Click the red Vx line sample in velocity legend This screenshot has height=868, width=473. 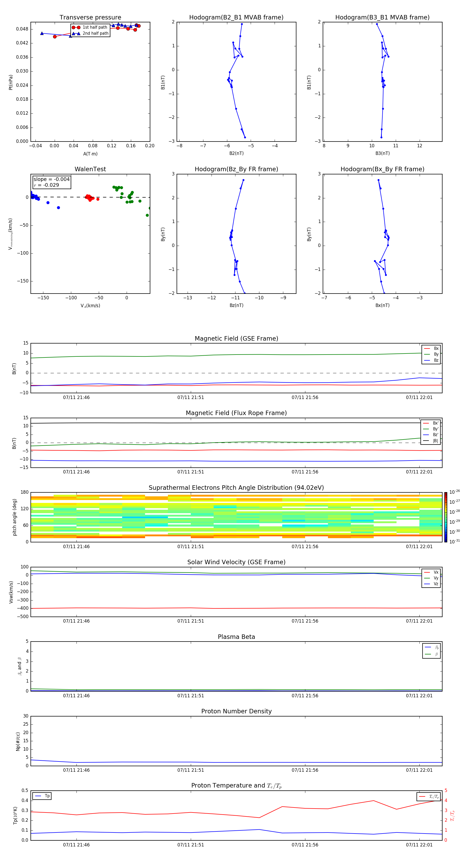tap(427, 572)
